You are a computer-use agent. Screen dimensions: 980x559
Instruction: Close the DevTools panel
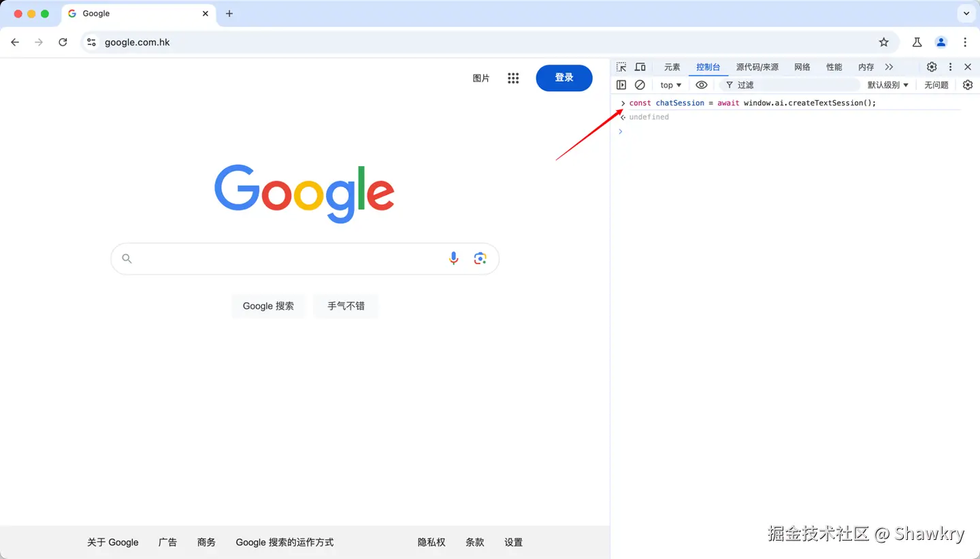click(968, 67)
